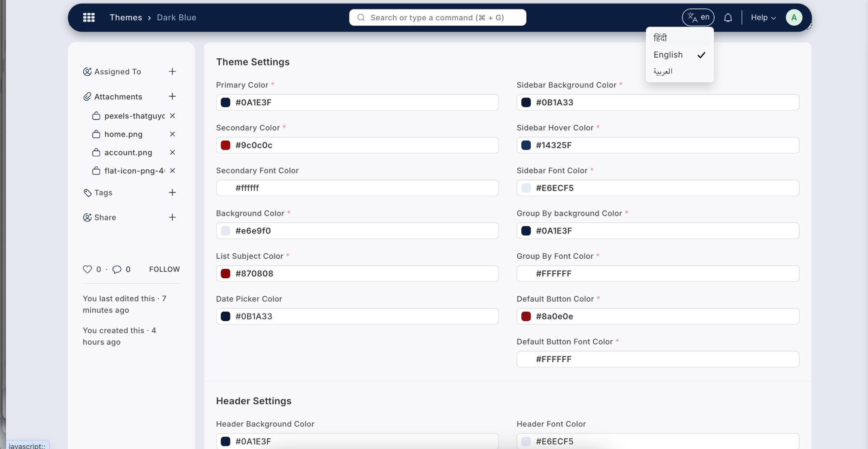868x449 pixels.
Task: Open Header Background Color swatch
Action: pos(226,441)
